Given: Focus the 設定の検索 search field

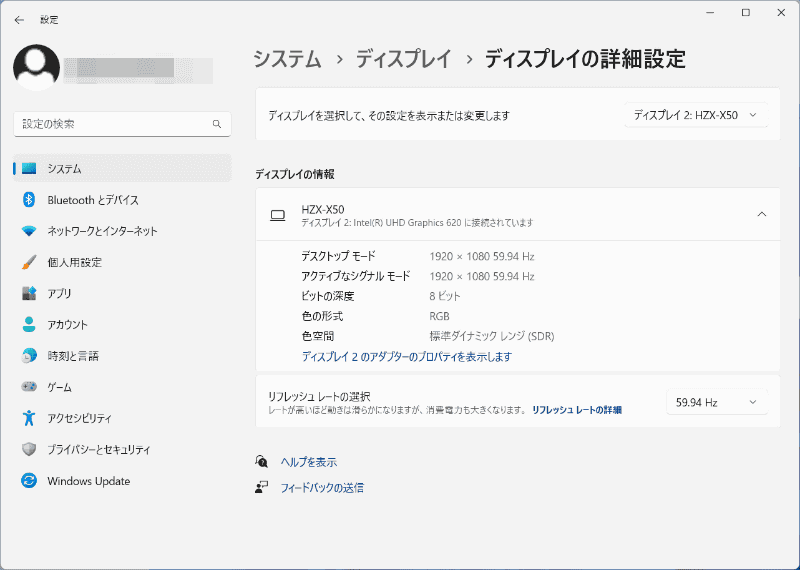Looking at the screenshot, I should pyautogui.click(x=122, y=124).
